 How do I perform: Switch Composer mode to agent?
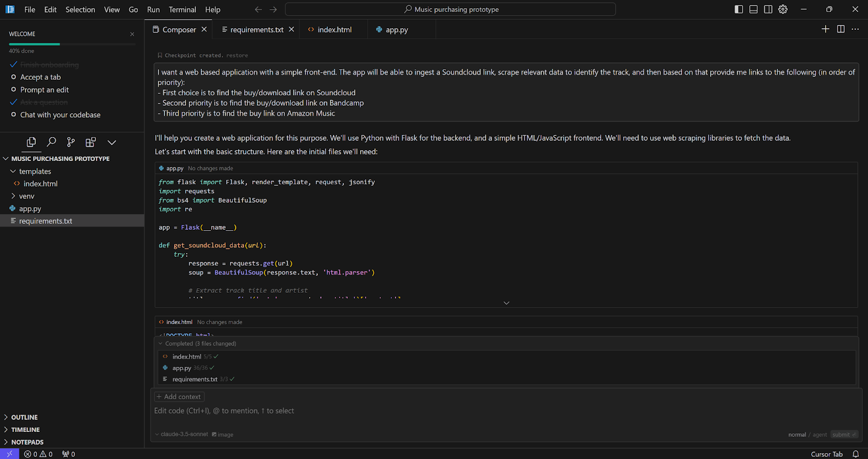click(x=820, y=435)
